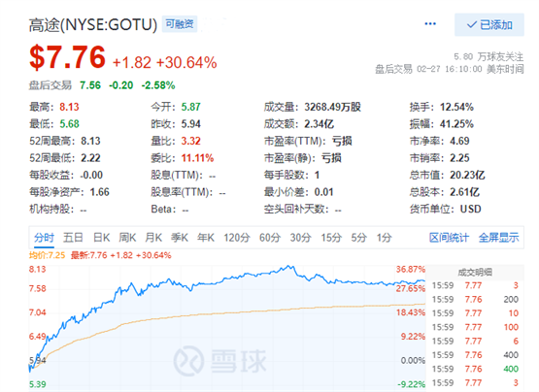The height and width of the screenshot is (392, 539).
Task: Click the main price $7.76
Action: coord(67,57)
